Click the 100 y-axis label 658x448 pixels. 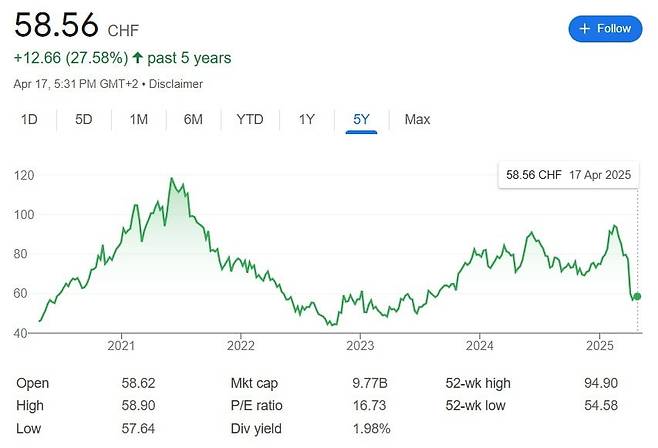pos(24,215)
